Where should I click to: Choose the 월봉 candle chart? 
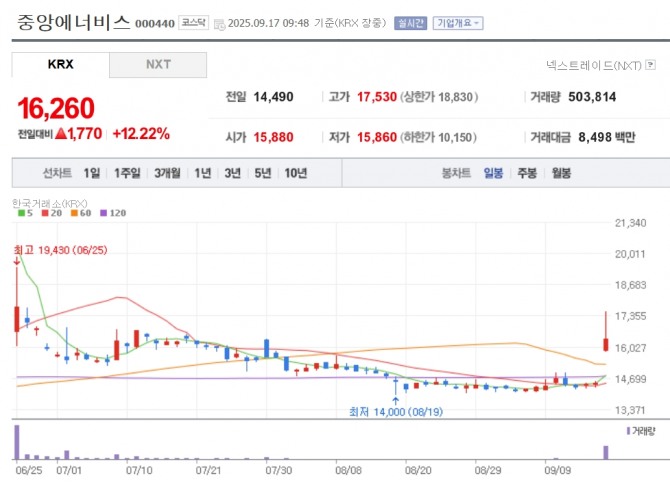[561, 173]
